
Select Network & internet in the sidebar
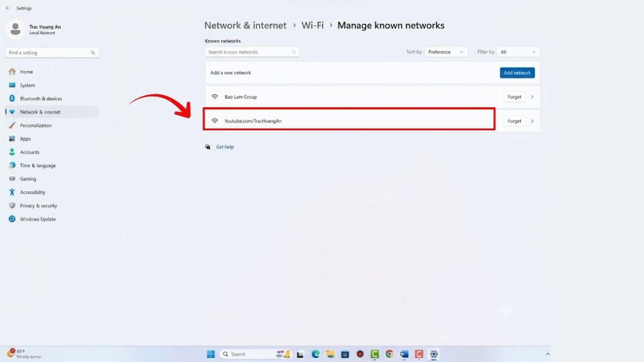[52, 112]
